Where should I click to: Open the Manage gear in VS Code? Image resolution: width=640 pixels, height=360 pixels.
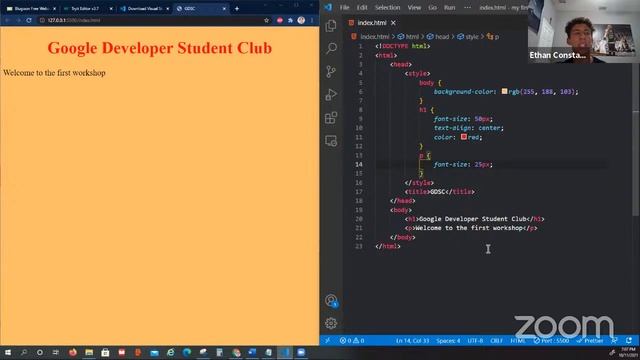click(331, 323)
